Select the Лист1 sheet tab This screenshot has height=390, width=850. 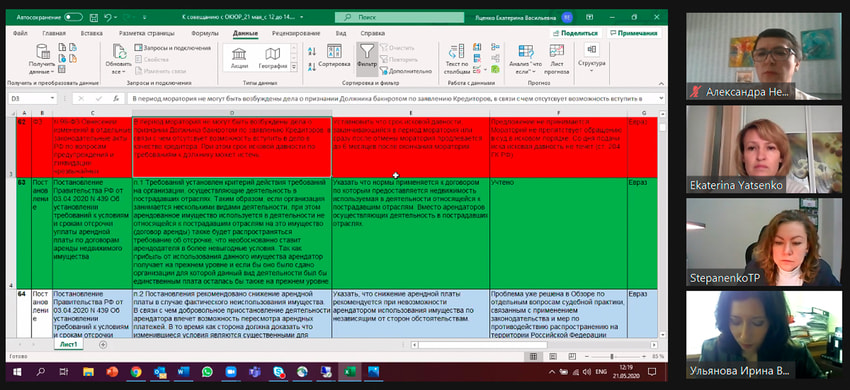68,344
